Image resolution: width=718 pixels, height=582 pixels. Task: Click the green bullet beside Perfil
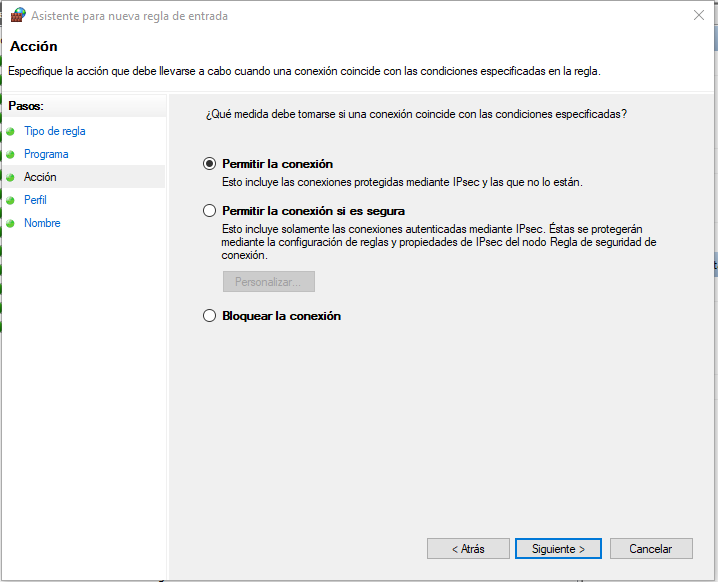point(11,200)
